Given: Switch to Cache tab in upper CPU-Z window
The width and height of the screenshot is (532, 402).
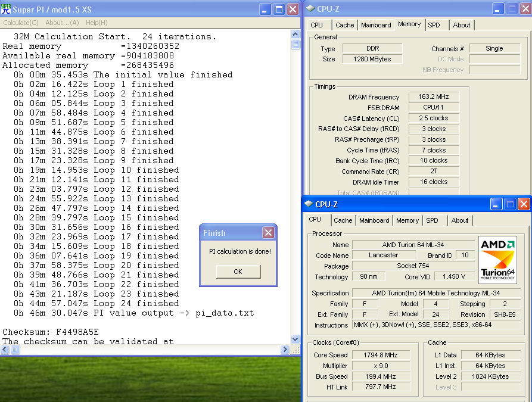Looking at the screenshot, I should pos(345,25).
